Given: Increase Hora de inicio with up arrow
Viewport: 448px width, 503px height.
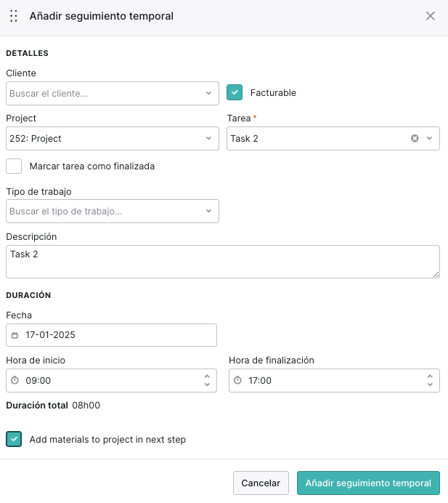Looking at the screenshot, I should tap(207, 377).
